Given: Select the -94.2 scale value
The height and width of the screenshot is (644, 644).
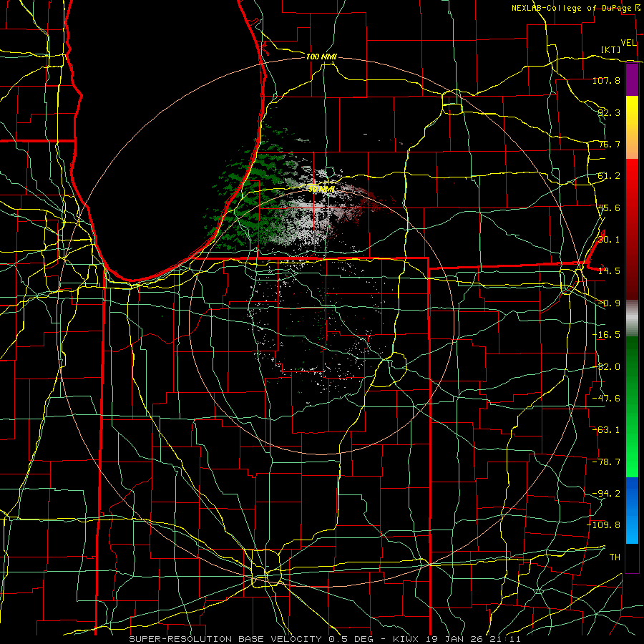Looking at the screenshot, I should point(606,494).
